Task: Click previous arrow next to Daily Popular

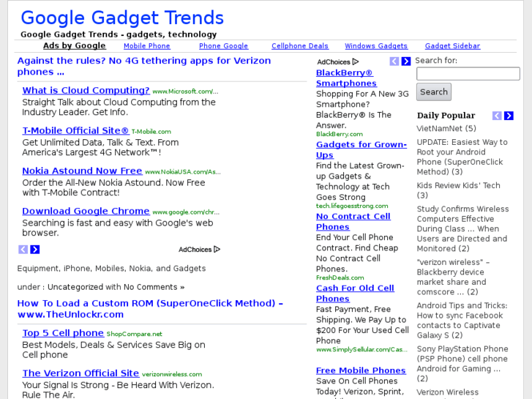Action: (x=497, y=116)
